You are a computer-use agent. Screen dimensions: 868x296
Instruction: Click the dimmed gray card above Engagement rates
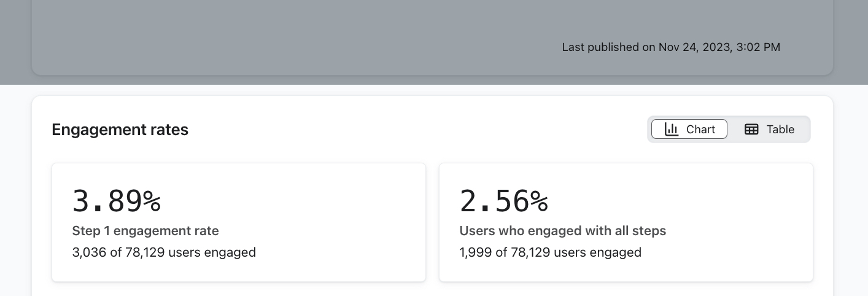[x=307, y=37]
